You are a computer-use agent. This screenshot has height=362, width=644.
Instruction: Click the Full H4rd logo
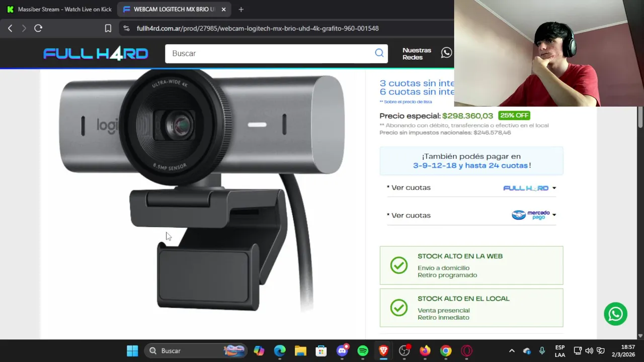96,53
